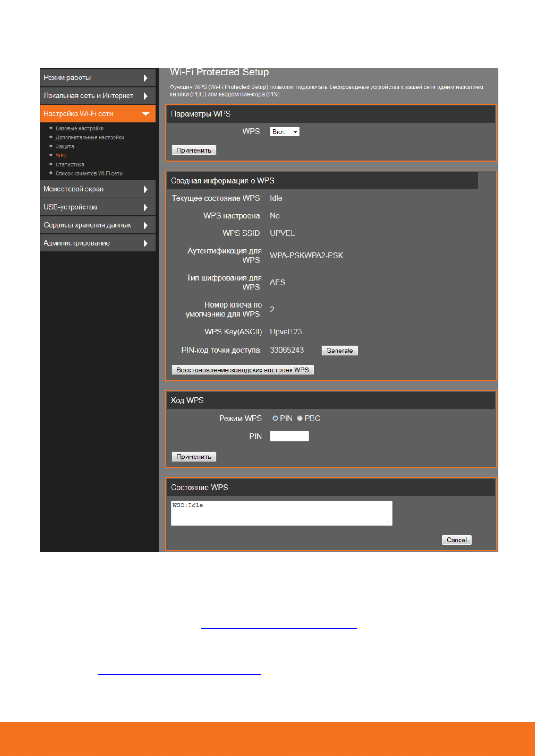
Task: Click Применить under Ход WPS
Action: tap(194, 457)
